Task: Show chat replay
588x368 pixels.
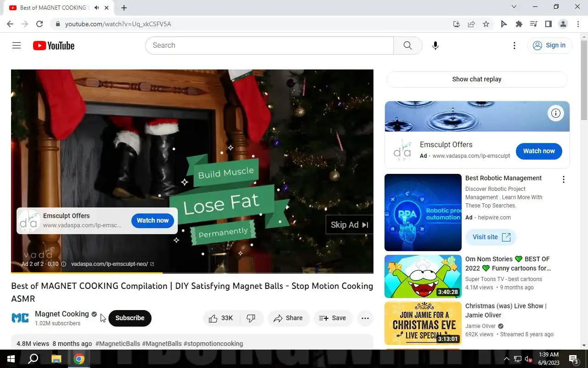Action: click(x=477, y=79)
